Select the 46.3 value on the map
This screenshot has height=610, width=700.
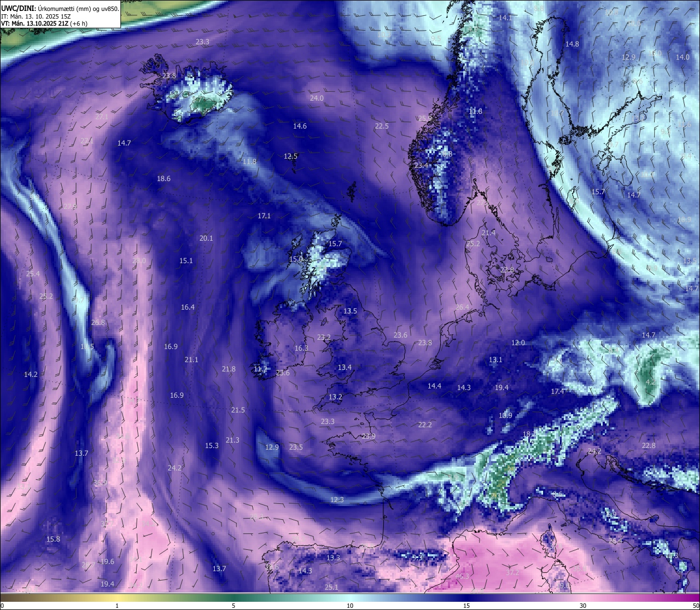tap(462, 576)
